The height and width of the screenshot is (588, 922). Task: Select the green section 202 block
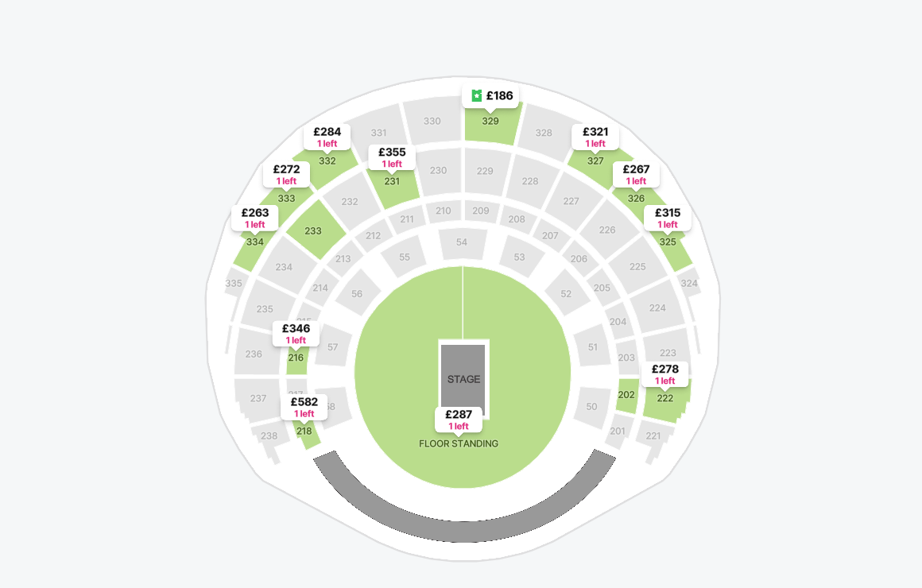point(627,396)
